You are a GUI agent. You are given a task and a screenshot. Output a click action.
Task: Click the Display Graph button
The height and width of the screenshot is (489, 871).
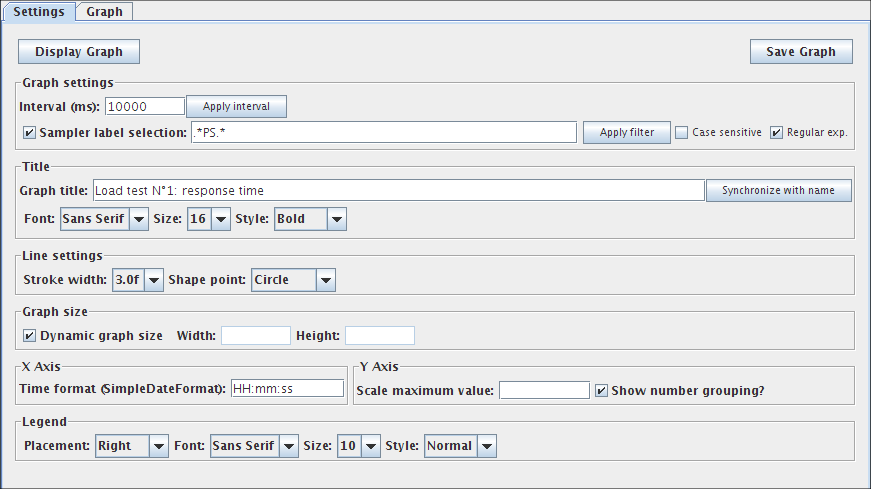(x=79, y=52)
